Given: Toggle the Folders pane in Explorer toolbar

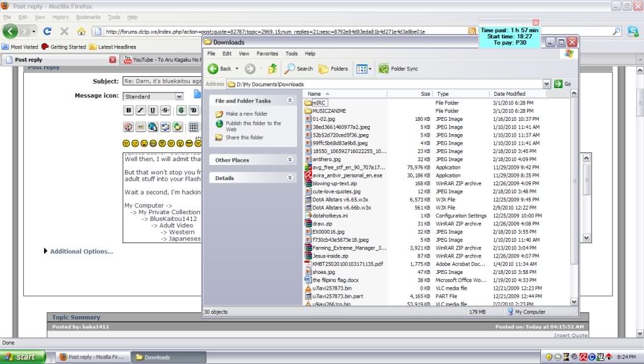Looking at the screenshot, I should click(x=333, y=69).
